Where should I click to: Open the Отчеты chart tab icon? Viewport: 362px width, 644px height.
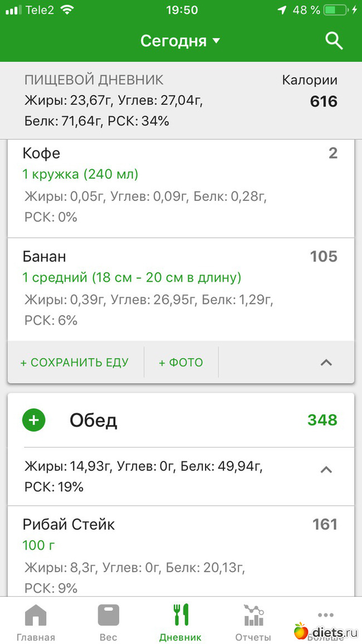253,616
